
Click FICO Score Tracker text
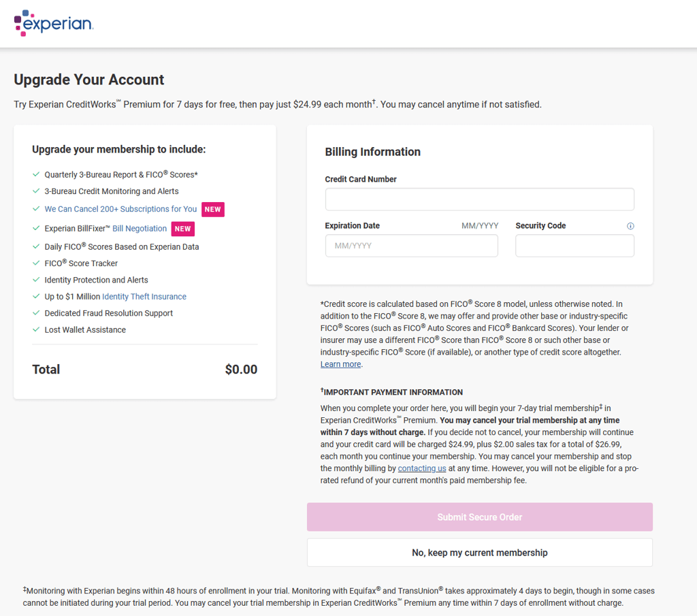(x=81, y=263)
